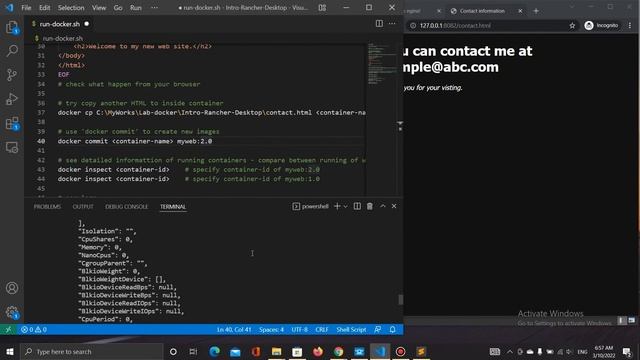Image resolution: width=640 pixels, height=360 pixels.
Task: Open the Selection menu
Action: [x=71, y=8]
